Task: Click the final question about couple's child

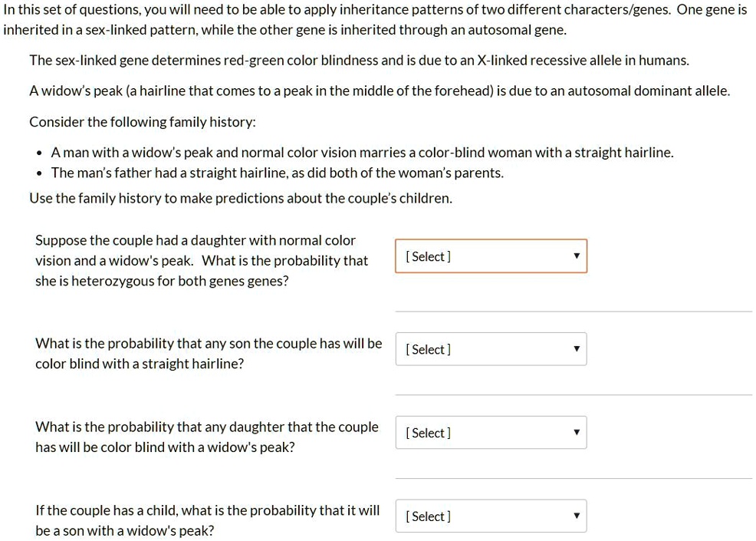Action: [x=207, y=520]
